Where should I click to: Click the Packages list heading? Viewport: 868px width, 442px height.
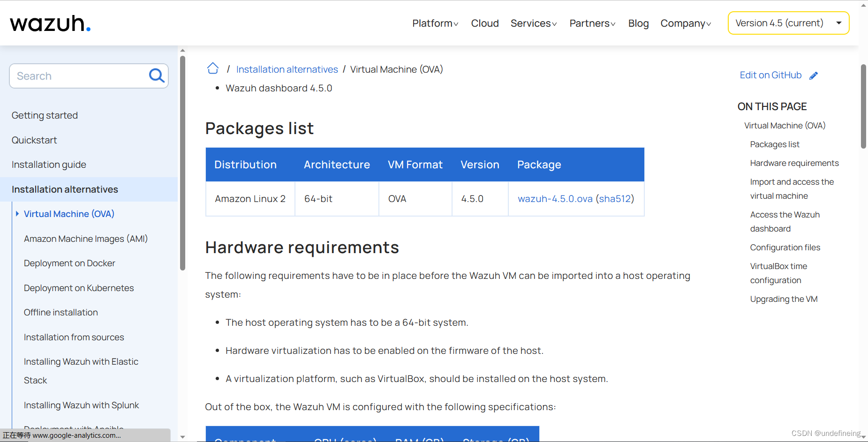coord(259,128)
